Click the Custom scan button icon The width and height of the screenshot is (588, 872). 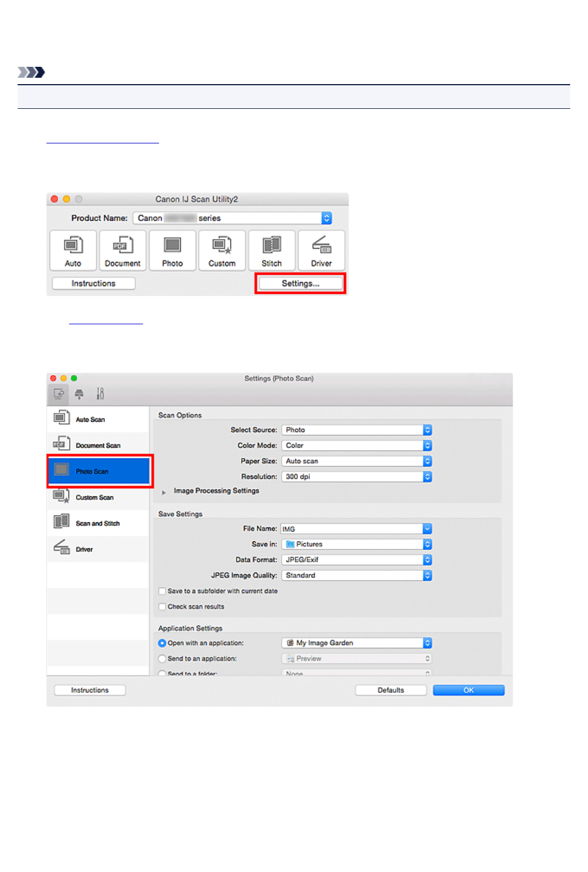click(x=222, y=250)
